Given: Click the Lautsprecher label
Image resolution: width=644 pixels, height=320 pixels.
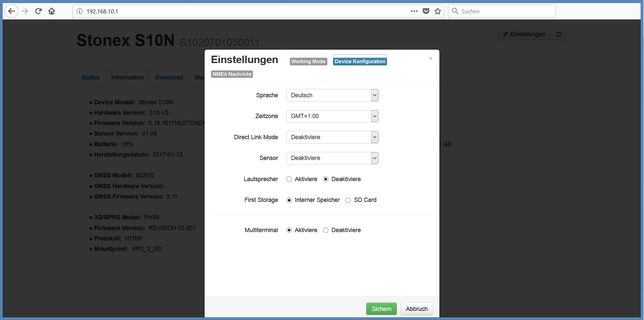Looking at the screenshot, I should click(261, 179).
